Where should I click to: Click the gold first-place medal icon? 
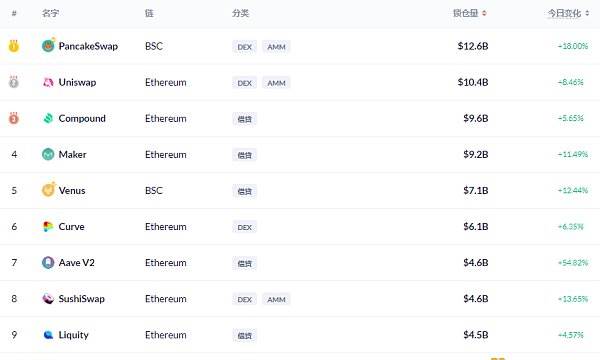[x=14, y=46]
